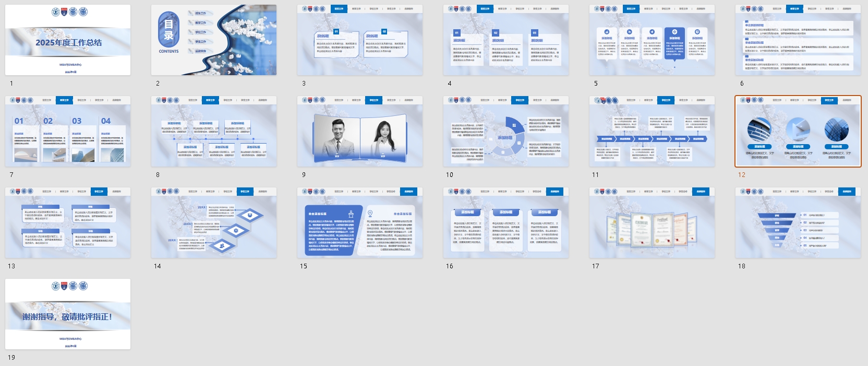Click slide 8 with the horizontal timeline boxes

click(x=214, y=132)
